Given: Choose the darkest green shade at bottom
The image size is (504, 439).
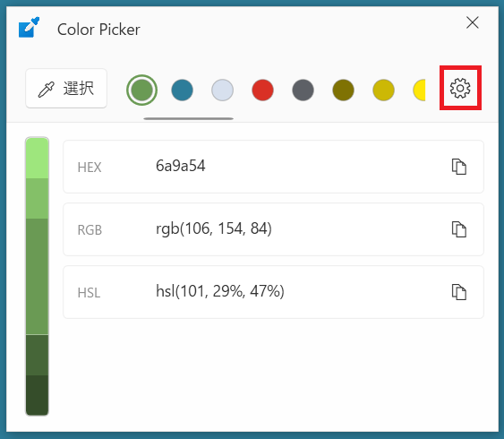Looking at the screenshot, I should (37, 395).
